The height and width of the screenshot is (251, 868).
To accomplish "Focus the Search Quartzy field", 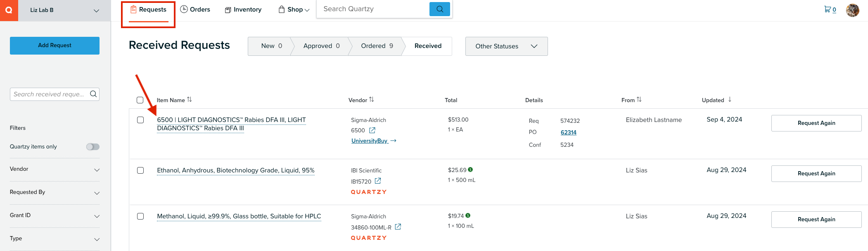I will tap(374, 9).
